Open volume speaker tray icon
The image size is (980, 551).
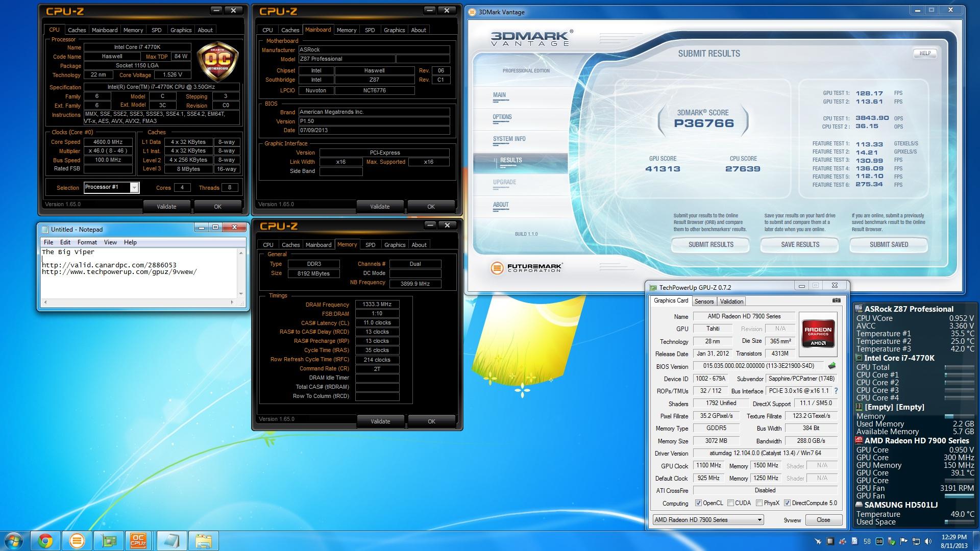[928, 541]
